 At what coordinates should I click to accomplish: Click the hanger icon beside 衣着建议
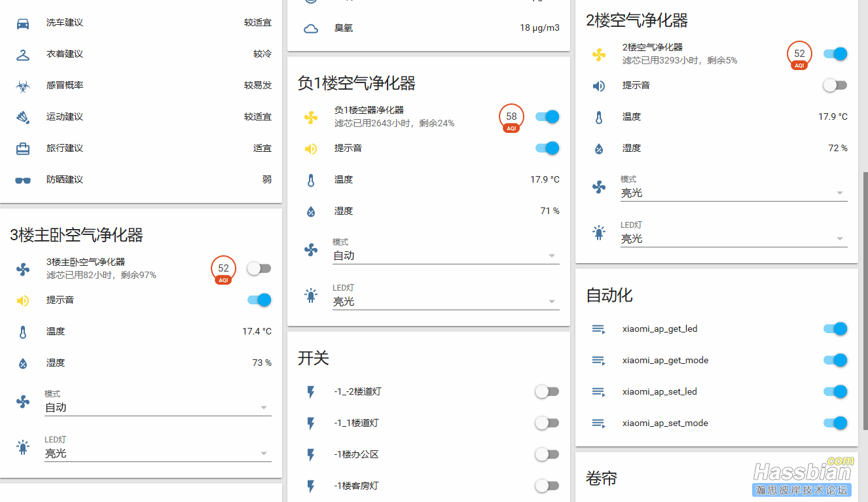pyautogui.click(x=23, y=54)
